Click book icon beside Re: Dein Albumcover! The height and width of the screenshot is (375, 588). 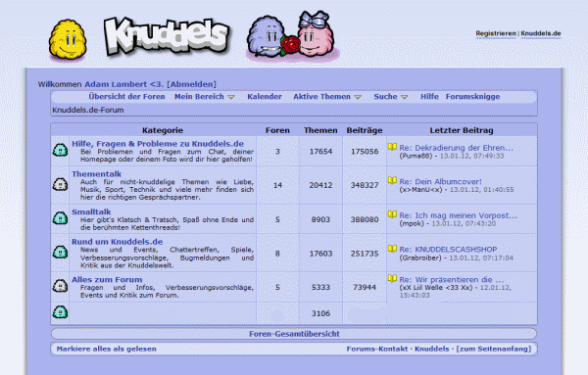pos(392,180)
